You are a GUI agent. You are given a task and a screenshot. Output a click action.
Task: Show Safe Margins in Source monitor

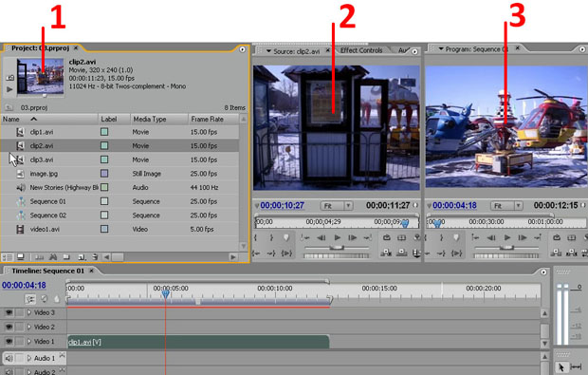(x=401, y=237)
